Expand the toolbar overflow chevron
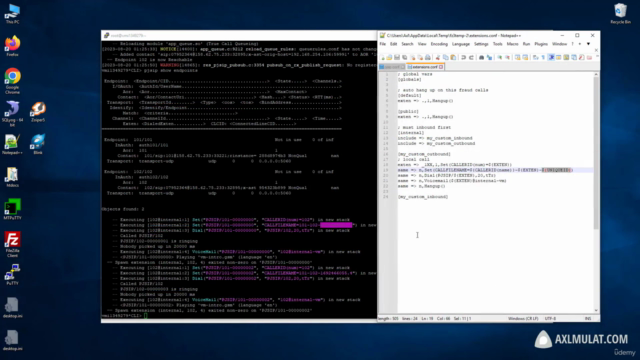 coord(597,56)
